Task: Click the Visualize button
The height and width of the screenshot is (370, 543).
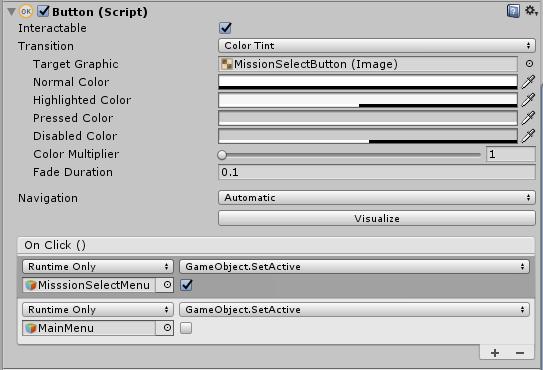Action: click(377, 219)
